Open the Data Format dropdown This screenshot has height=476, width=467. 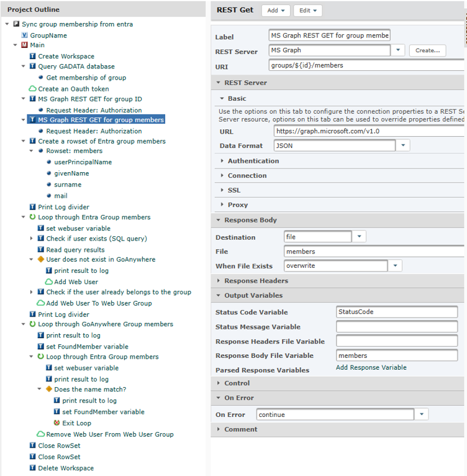click(403, 145)
